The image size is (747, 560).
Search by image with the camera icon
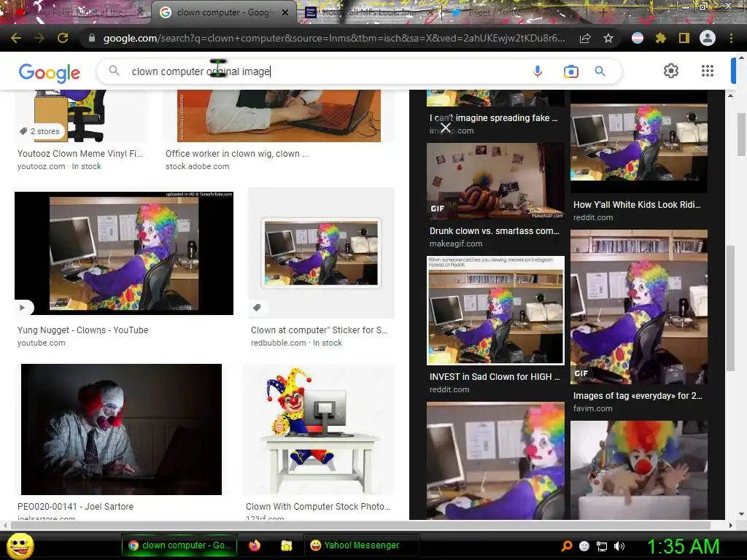[570, 71]
